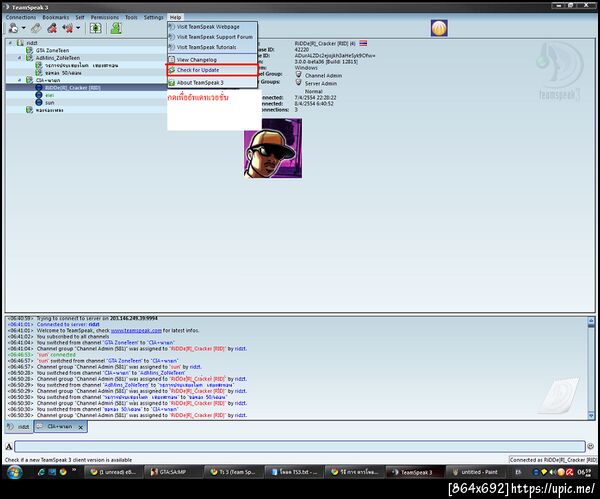This screenshot has height=499, width=600.
Task: Open the TS3.txt notepad taskbar button
Action: pyautogui.click(x=294, y=472)
